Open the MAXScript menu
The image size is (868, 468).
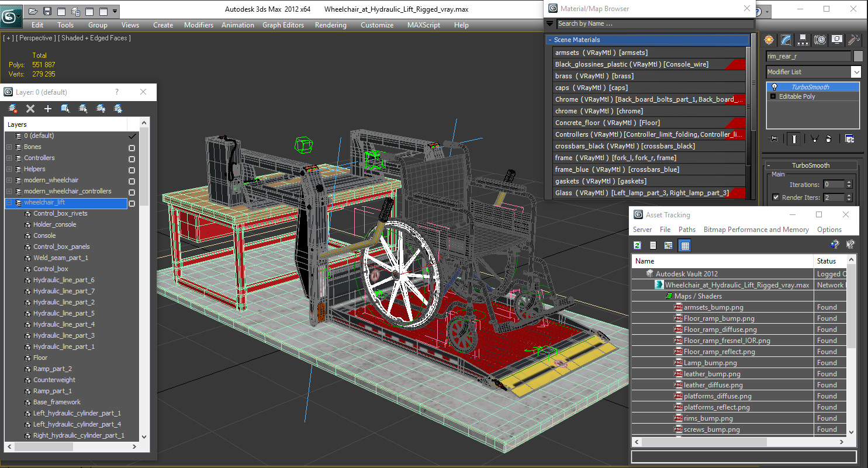point(424,25)
